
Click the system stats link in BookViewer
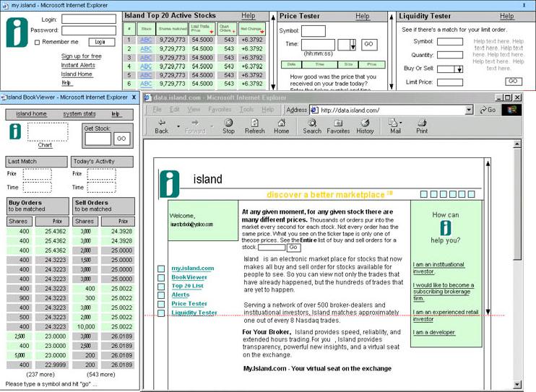coord(79,114)
